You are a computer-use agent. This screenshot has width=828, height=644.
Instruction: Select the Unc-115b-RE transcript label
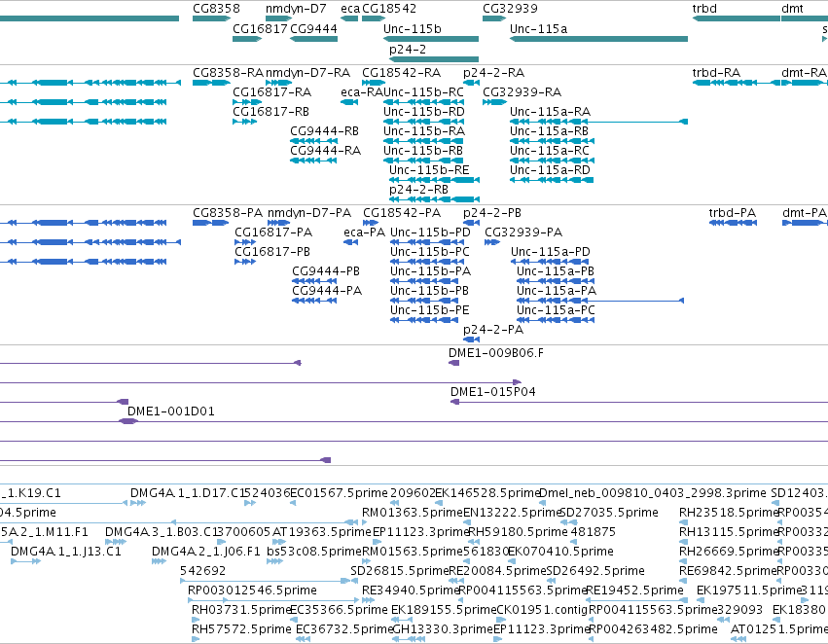(429, 170)
